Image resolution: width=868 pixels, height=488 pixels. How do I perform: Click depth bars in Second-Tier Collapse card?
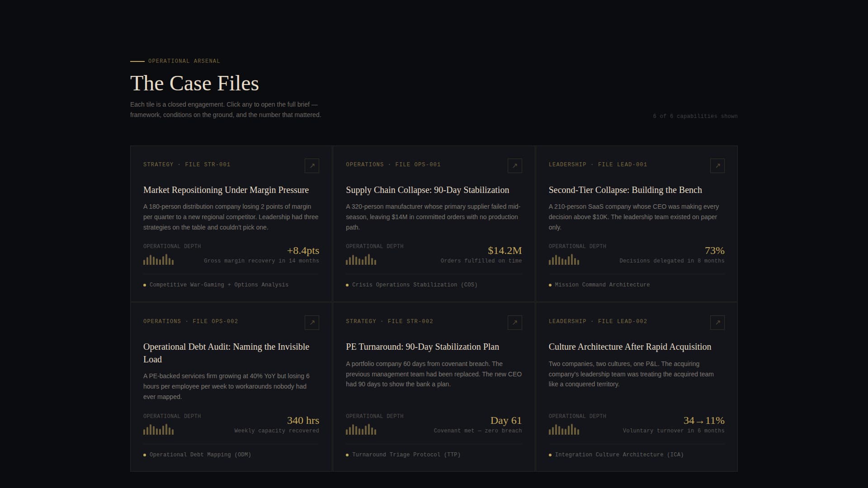pos(564,259)
